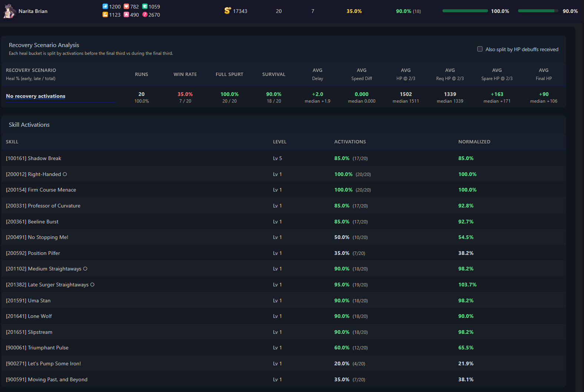Click the +163 average spare HP value
This screenshot has height=392, width=584.
497,94
